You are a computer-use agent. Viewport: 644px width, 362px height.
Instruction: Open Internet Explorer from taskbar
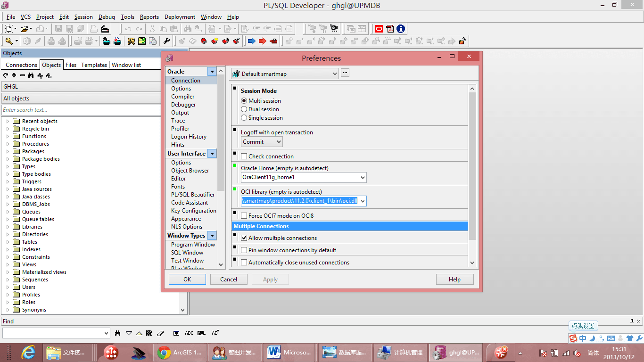(x=28, y=352)
